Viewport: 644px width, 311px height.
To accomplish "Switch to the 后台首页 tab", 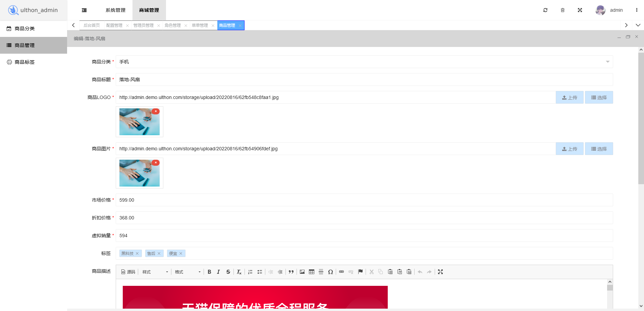I will pos(92,25).
